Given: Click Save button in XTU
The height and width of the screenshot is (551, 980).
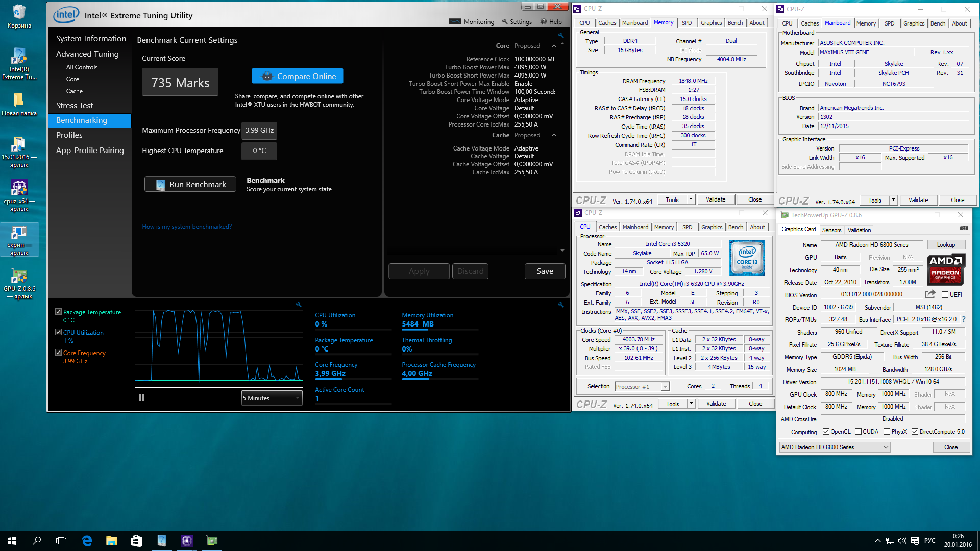Looking at the screenshot, I should [545, 271].
